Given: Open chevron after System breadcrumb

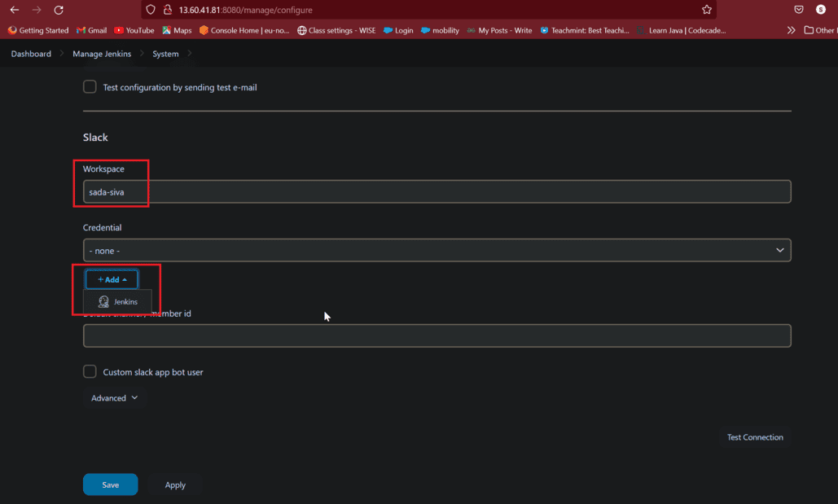Looking at the screenshot, I should coord(189,54).
